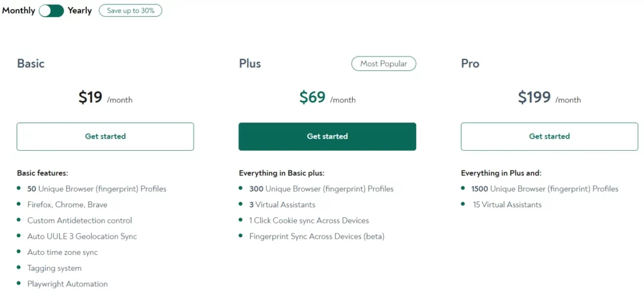Click the Pro plan heading

click(470, 63)
